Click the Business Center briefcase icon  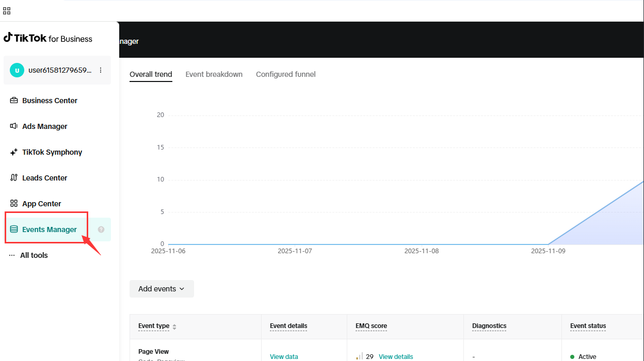click(x=14, y=101)
